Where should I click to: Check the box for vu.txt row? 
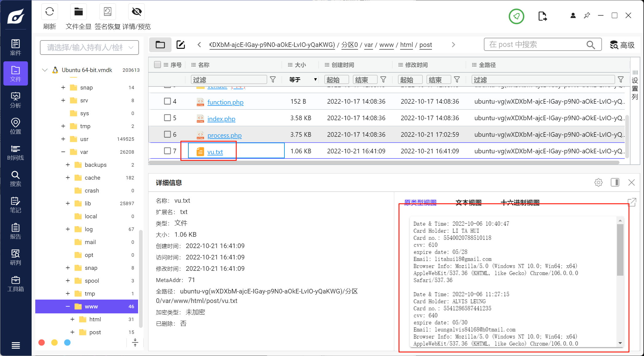[x=167, y=151]
